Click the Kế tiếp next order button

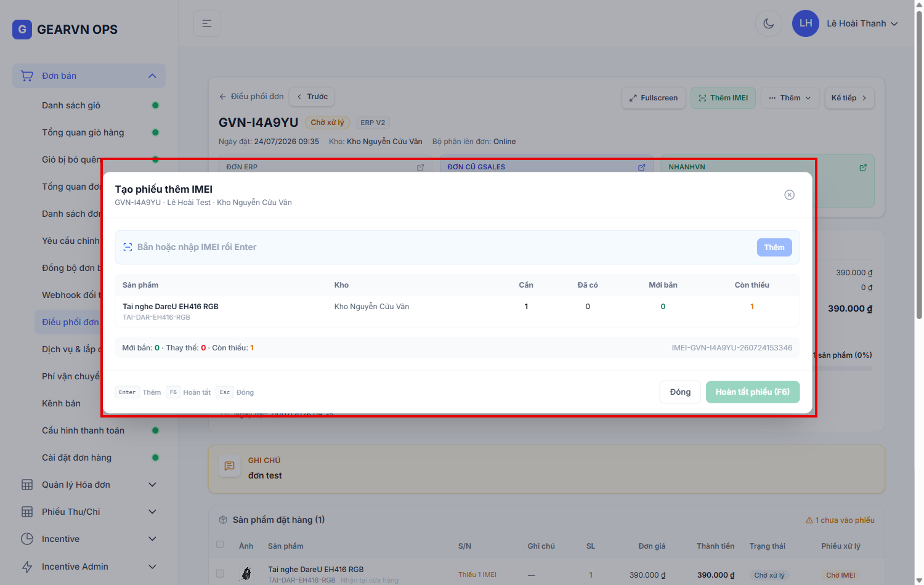(849, 98)
